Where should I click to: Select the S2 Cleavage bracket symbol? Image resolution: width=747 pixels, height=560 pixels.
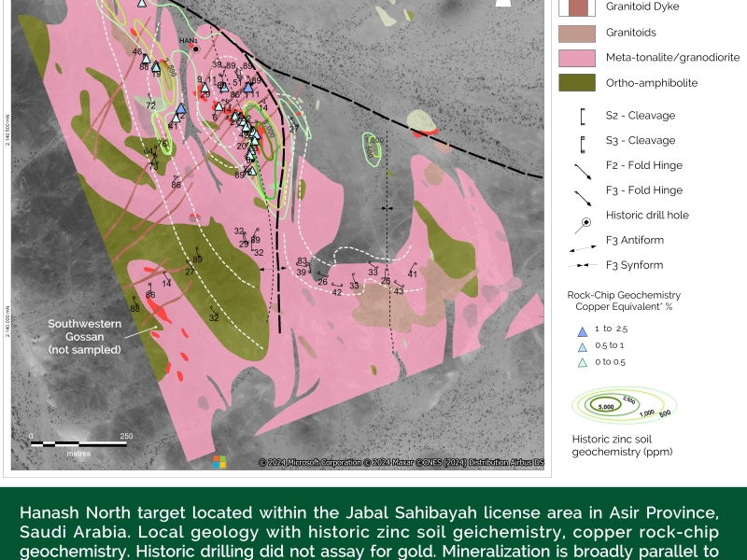[x=582, y=117]
